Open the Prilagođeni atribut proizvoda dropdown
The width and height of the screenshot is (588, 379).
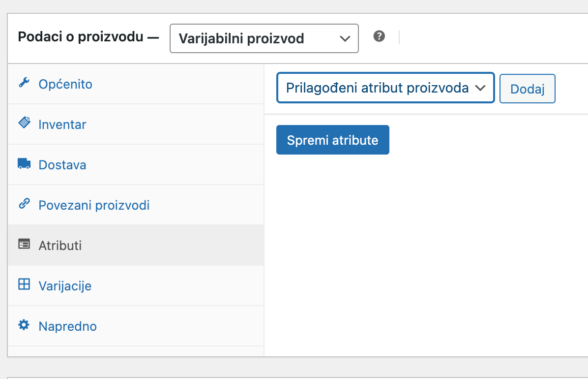[385, 88]
